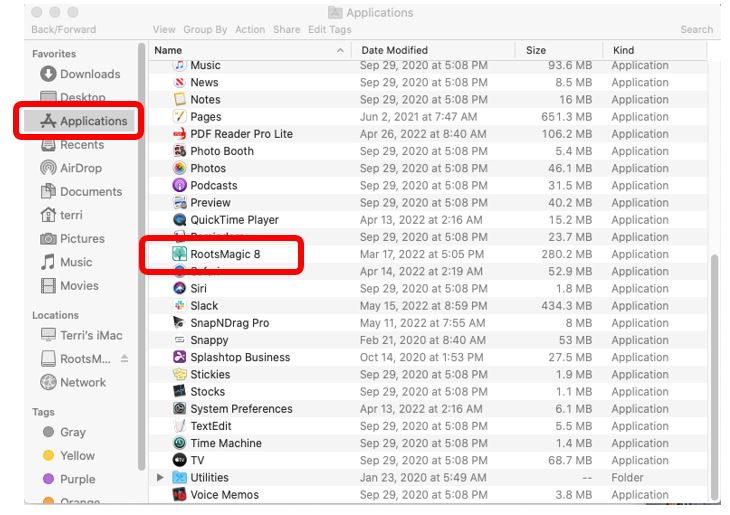Open Downloads in the Favorites sidebar
The image size is (730, 515).
(x=80, y=74)
